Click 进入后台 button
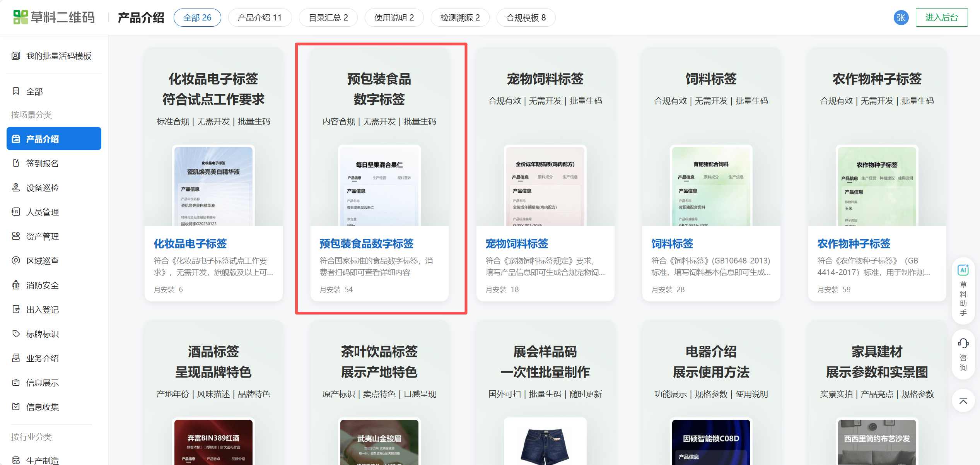Image resolution: width=980 pixels, height=465 pixels. pyautogui.click(x=941, y=17)
